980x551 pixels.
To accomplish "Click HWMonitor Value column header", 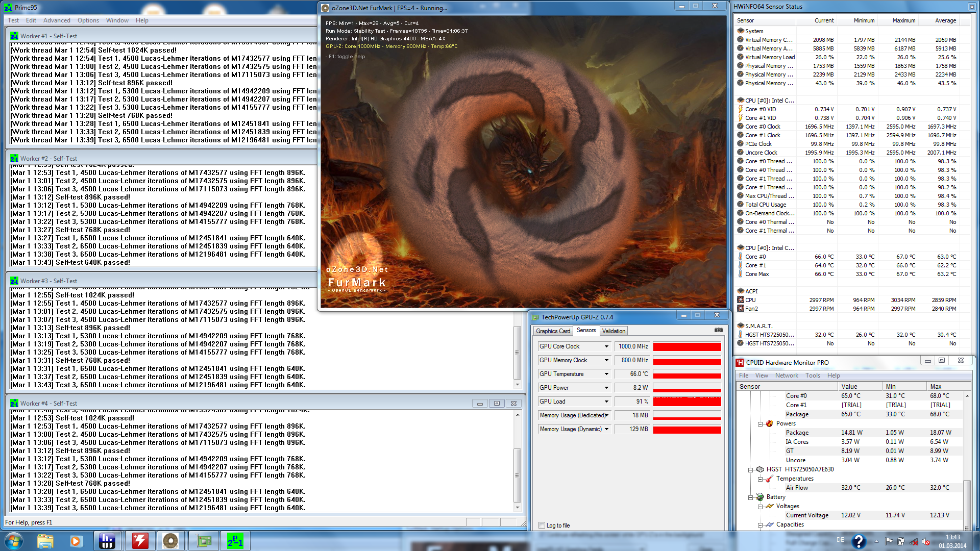I will [860, 387].
